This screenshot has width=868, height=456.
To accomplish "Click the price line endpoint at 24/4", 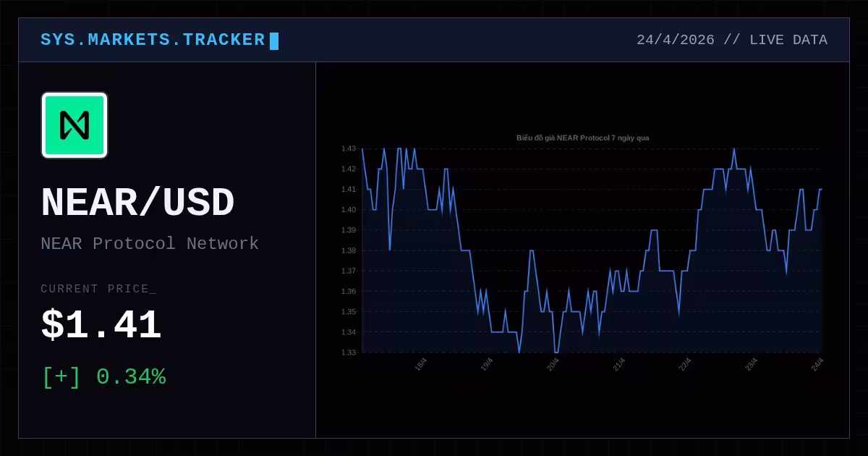I will (821, 190).
